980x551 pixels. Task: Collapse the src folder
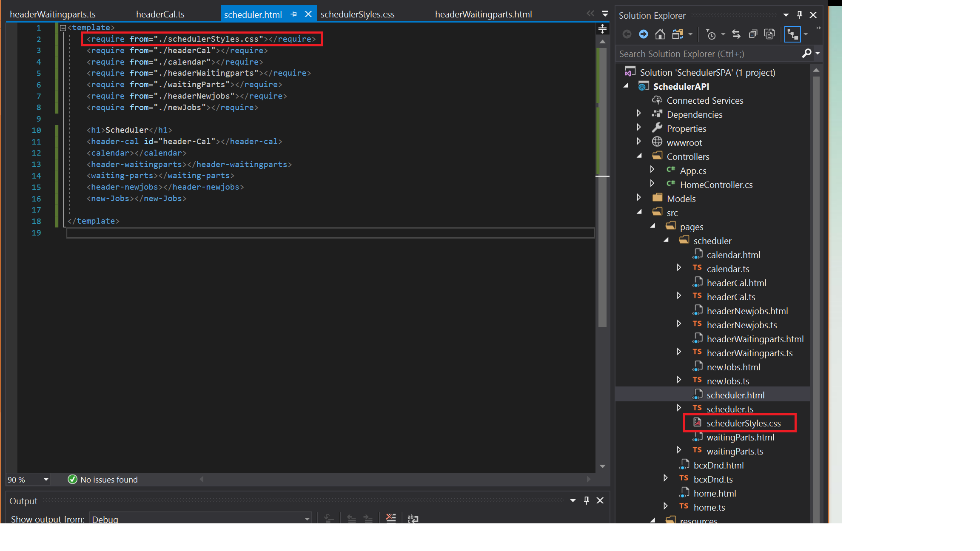pyautogui.click(x=639, y=212)
